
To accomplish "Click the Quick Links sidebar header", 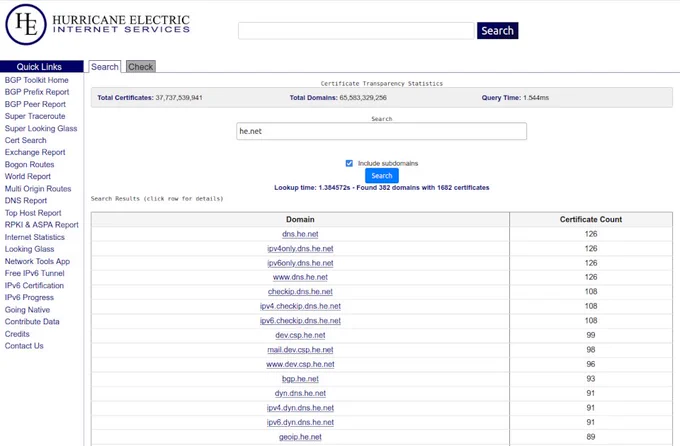I will (x=42, y=66).
